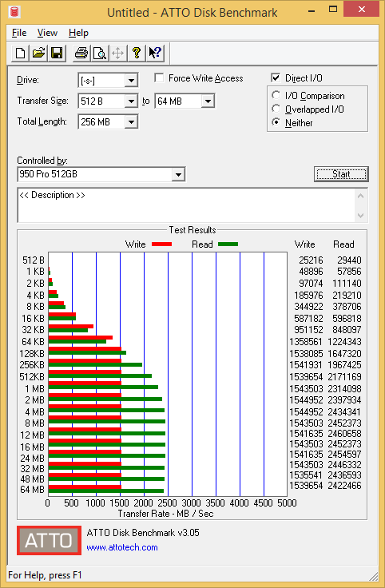
Task: Maximize the ATTO Disk Benchmark window
Action: click(333, 10)
